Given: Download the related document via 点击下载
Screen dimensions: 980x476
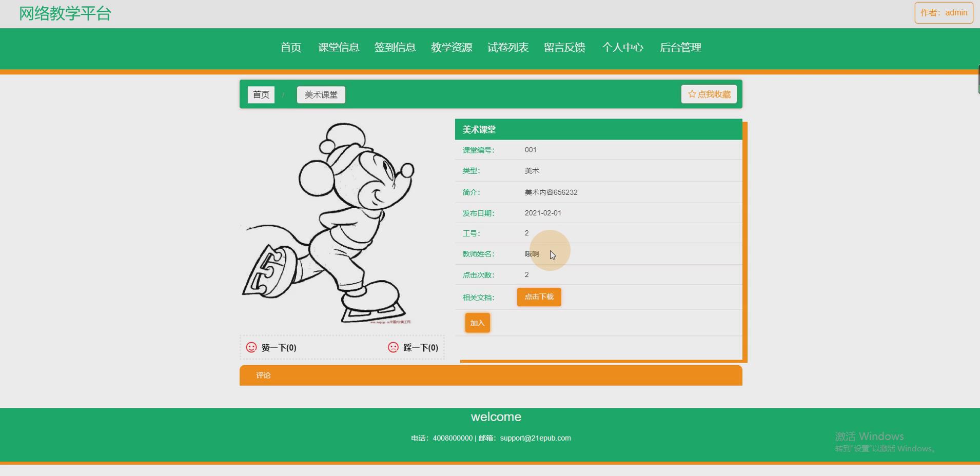Looking at the screenshot, I should point(539,297).
